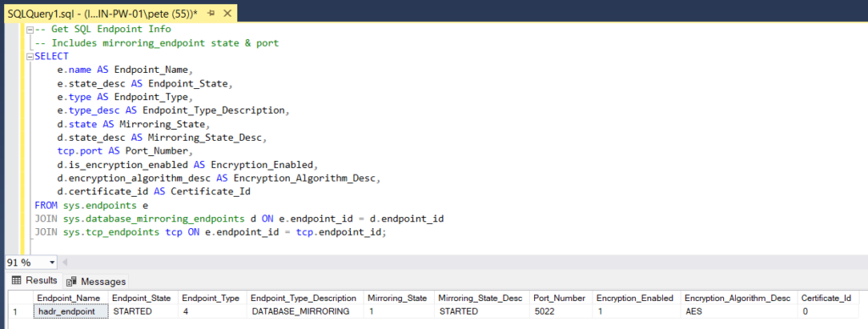
Task: Select the Port_Number column header
Action: (x=561, y=298)
